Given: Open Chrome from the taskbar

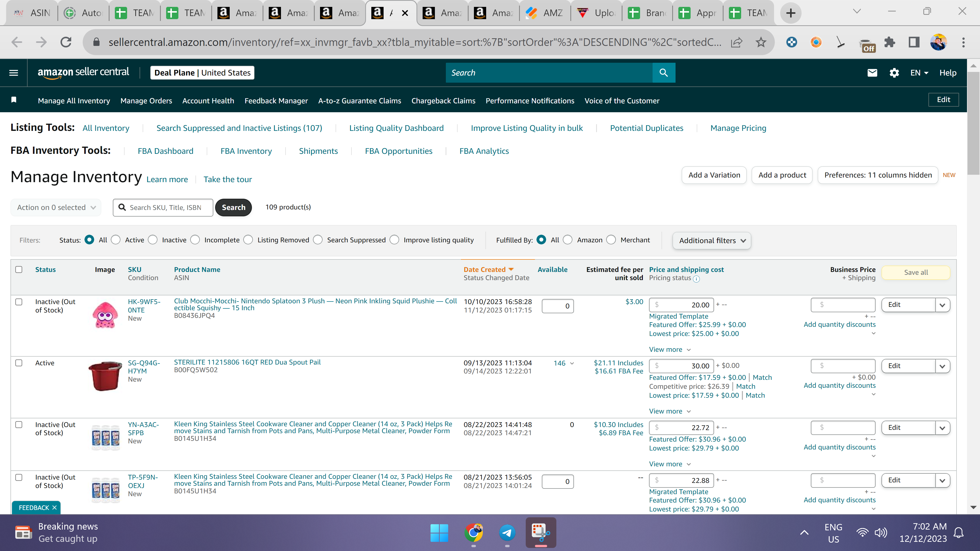Looking at the screenshot, I should [x=473, y=533].
